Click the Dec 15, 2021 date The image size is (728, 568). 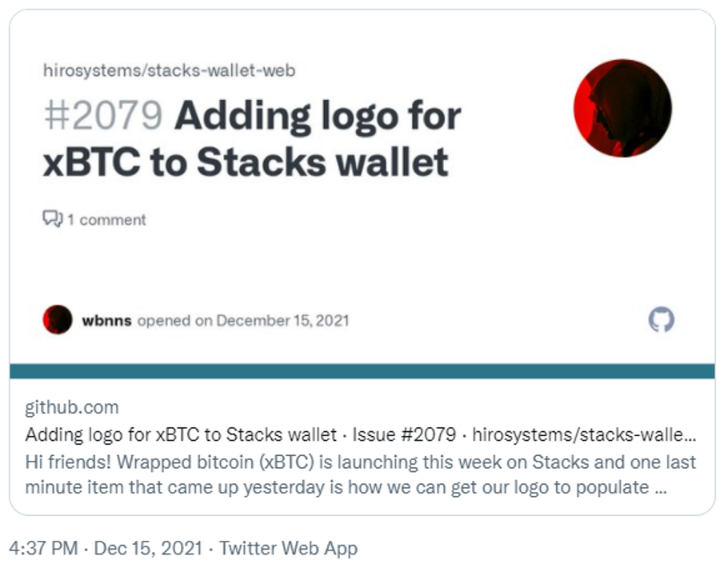pyautogui.click(x=148, y=548)
